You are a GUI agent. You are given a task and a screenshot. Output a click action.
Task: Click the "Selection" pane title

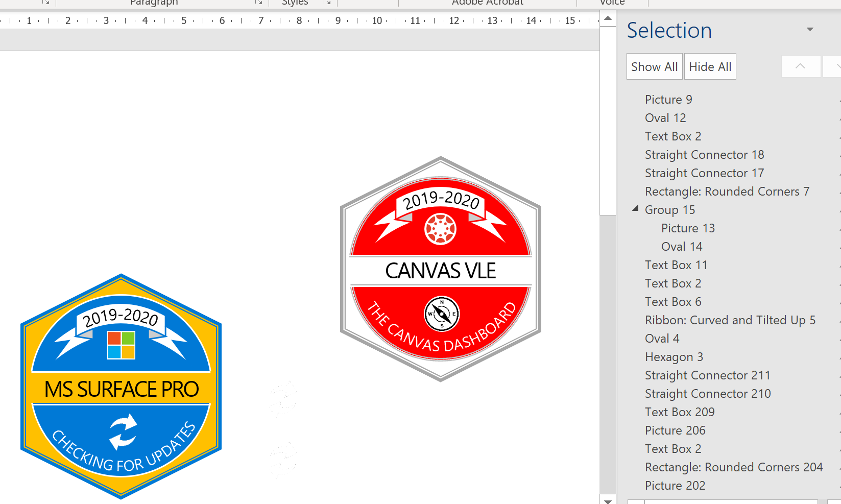[x=669, y=30]
